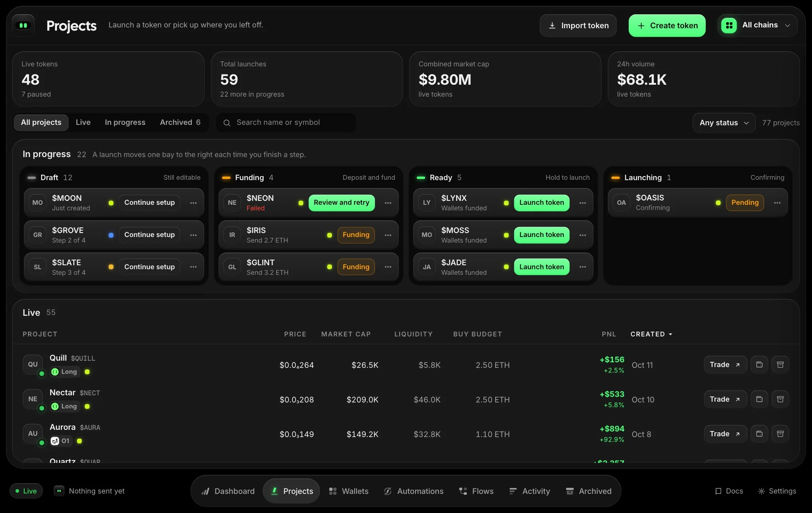The height and width of the screenshot is (513, 812).
Task: Click the Create token button
Action: pyautogui.click(x=667, y=25)
